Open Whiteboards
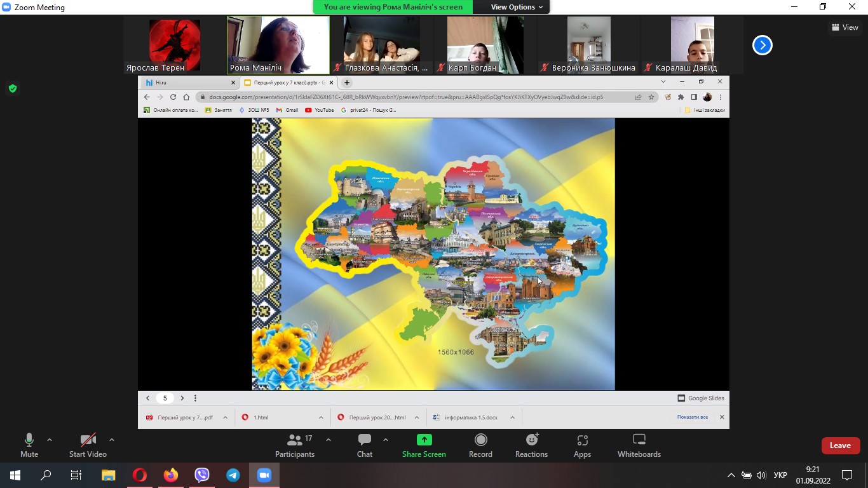This screenshot has height=488, width=868. pos(639,445)
